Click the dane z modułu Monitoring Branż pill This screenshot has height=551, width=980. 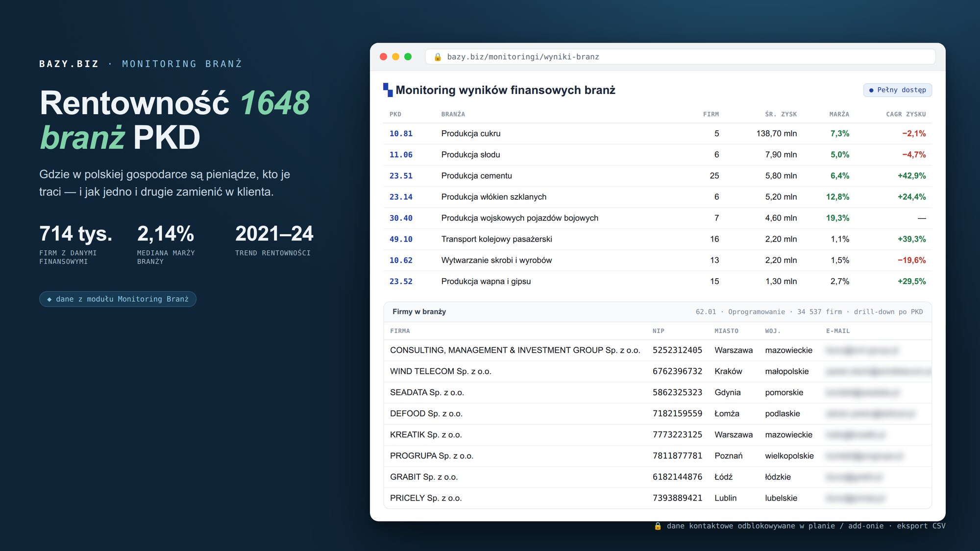pyautogui.click(x=118, y=299)
